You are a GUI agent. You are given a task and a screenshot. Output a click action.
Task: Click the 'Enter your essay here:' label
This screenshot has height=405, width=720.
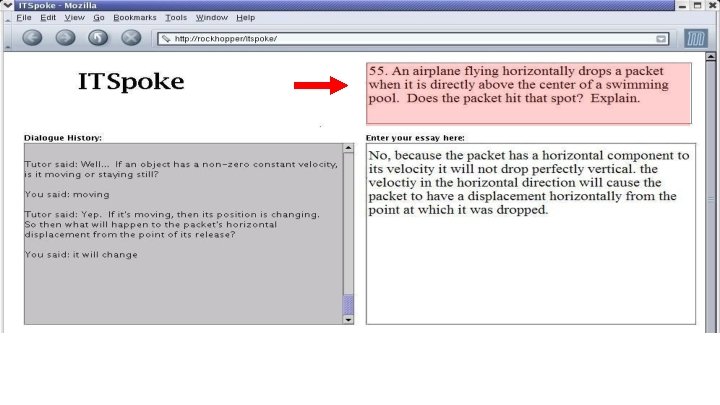pos(415,138)
